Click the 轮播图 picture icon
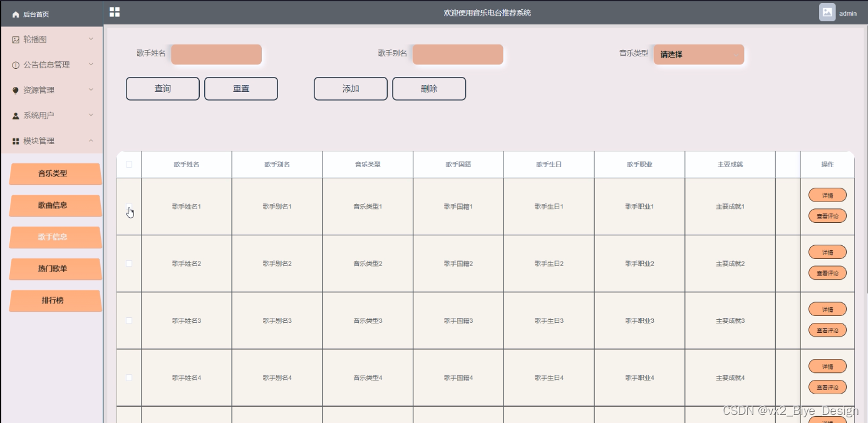The width and height of the screenshot is (868, 423). [16, 39]
